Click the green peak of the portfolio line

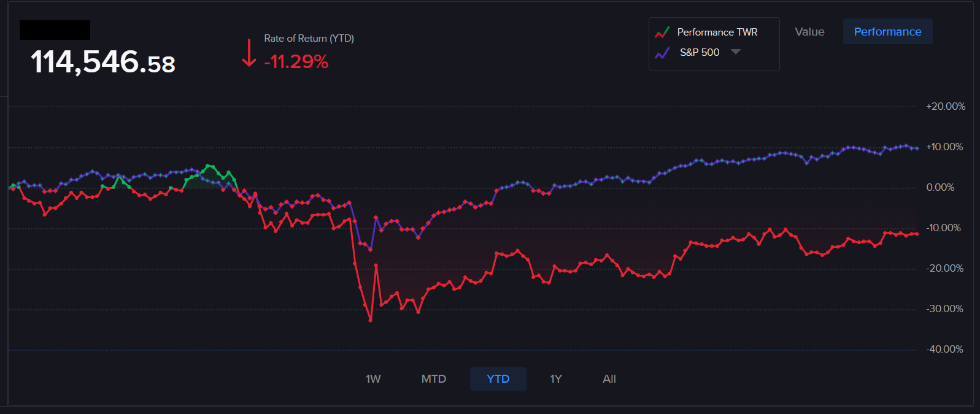click(x=209, y=166)
